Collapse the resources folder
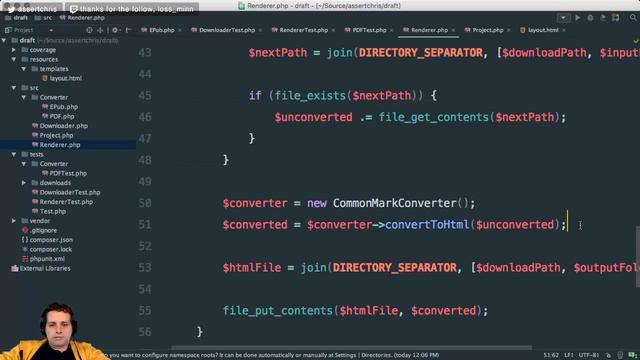 pos(14,60)
